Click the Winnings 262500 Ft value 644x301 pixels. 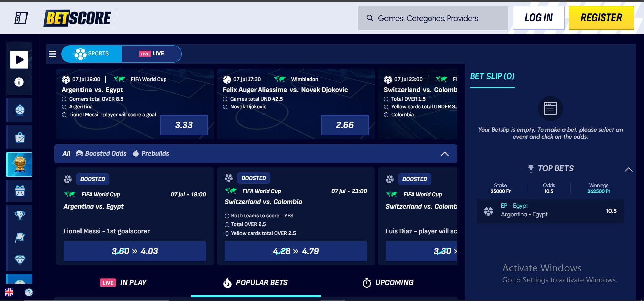point(599,191)
